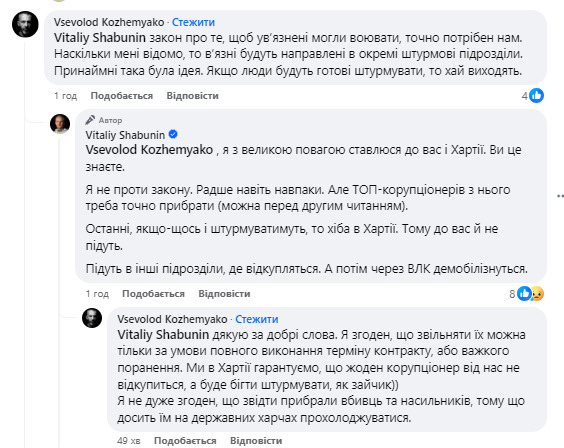Open Vsevolod Kozhemyako's avatar on top comment

[25, 24]
